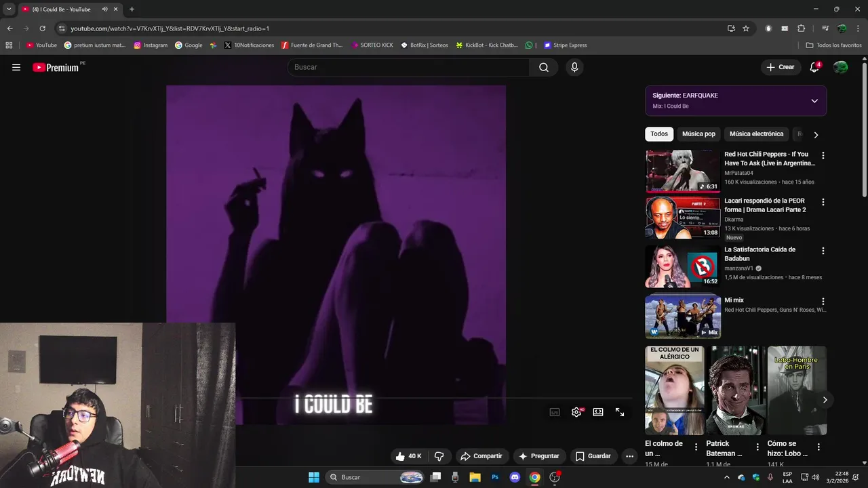The height and width of the screenshot is (488, 868).
Task: Open options for Caída de Badabun video
Action: click(823, 251)
